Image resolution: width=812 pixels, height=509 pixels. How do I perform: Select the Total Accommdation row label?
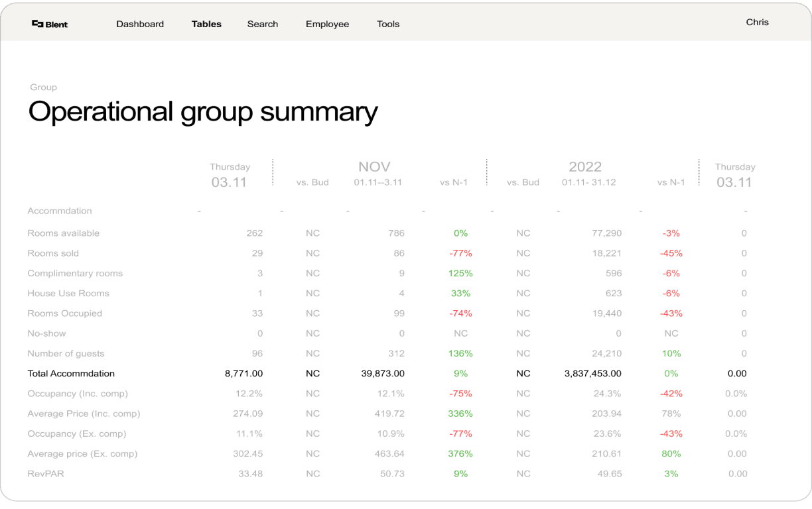click(x=71, y=373)
